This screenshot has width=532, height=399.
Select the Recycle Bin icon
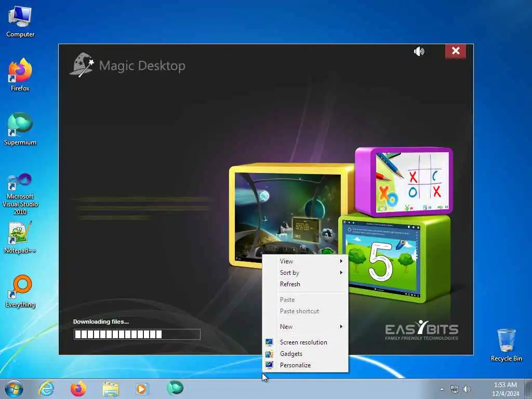pyautogui.click(x=506, y=345)
